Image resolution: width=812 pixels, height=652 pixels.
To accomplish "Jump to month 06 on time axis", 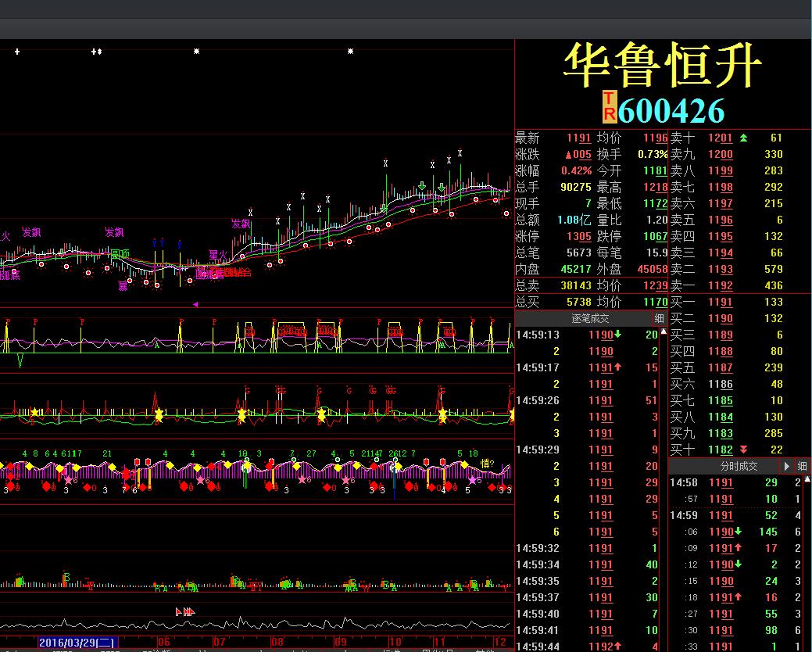I will click(163, 643).
